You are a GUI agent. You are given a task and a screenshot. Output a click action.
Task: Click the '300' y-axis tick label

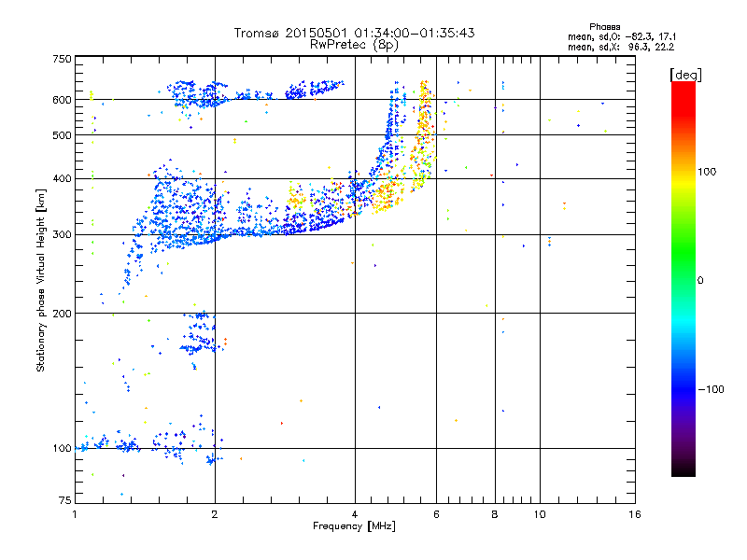point(62,235)
